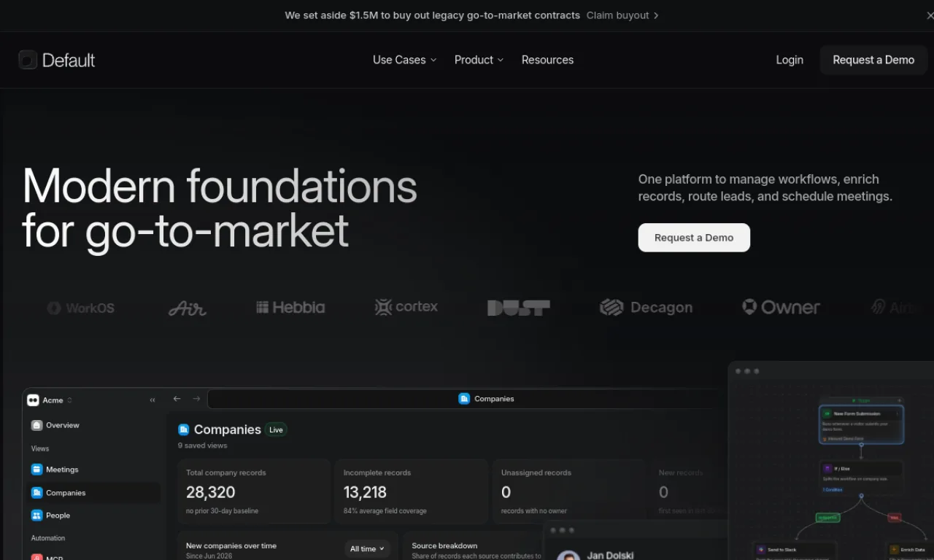
Task: Click the Total company records value 28,320
Action: (x=211, y=492)
